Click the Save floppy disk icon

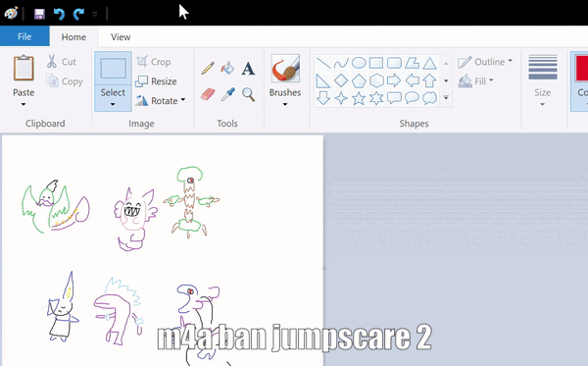(x=39, y=14)
